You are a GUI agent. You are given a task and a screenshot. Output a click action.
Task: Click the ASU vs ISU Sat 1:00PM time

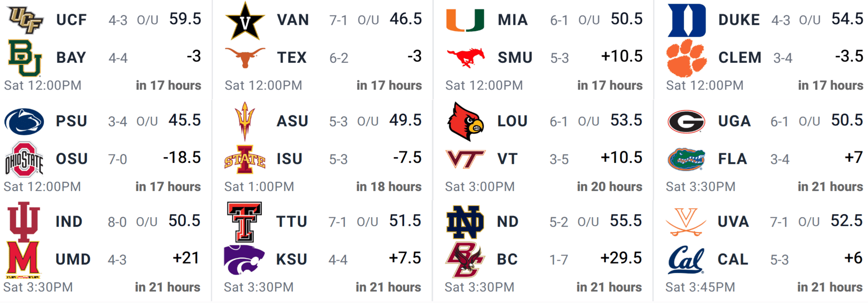(259, 186)
